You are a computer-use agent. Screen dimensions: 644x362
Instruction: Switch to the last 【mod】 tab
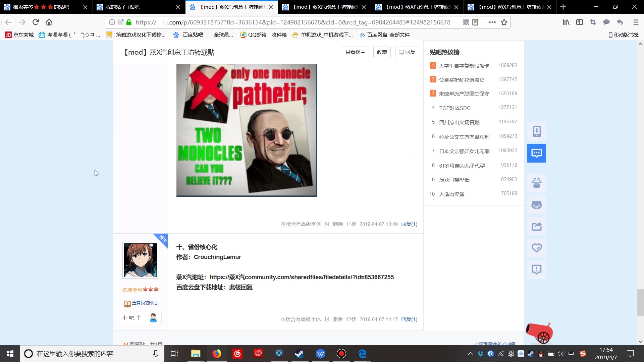pos(510,7)
